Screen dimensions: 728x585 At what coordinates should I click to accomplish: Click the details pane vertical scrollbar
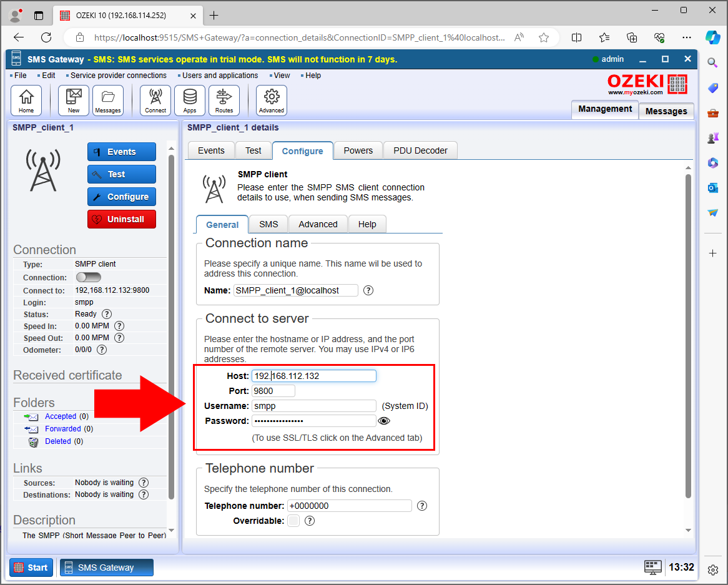[x=688, y=336]
